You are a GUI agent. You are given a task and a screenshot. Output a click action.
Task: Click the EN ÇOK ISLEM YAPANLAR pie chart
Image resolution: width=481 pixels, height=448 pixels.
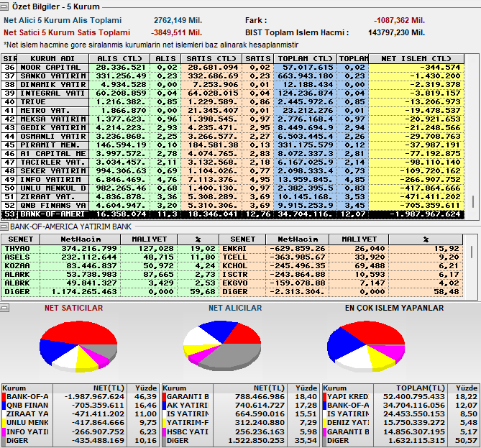tap(366, 346)
